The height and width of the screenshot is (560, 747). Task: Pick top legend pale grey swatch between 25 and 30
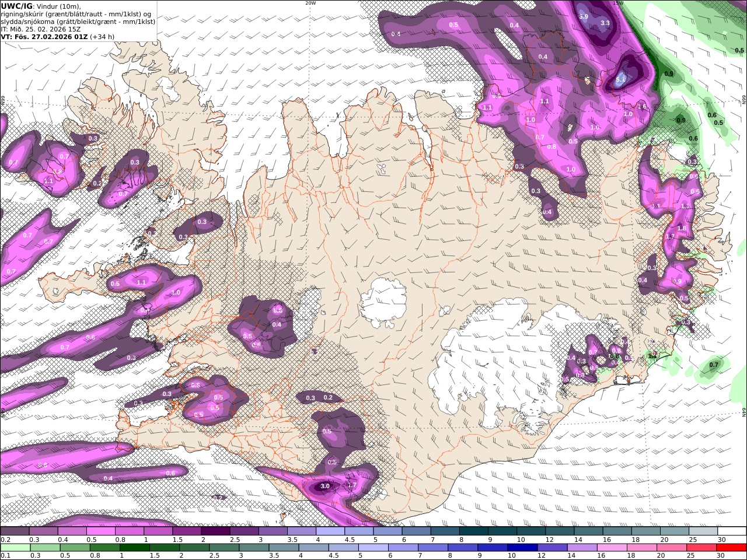tap(703, 531)
